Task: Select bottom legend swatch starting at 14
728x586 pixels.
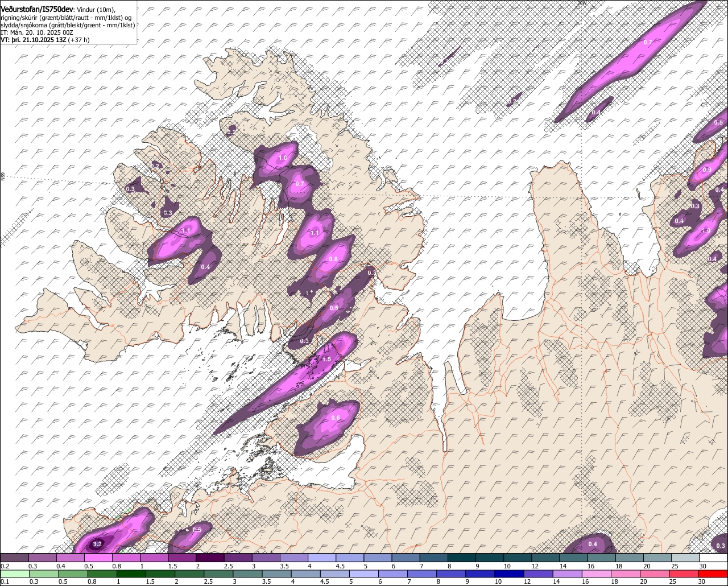Action: pos(567,573)
